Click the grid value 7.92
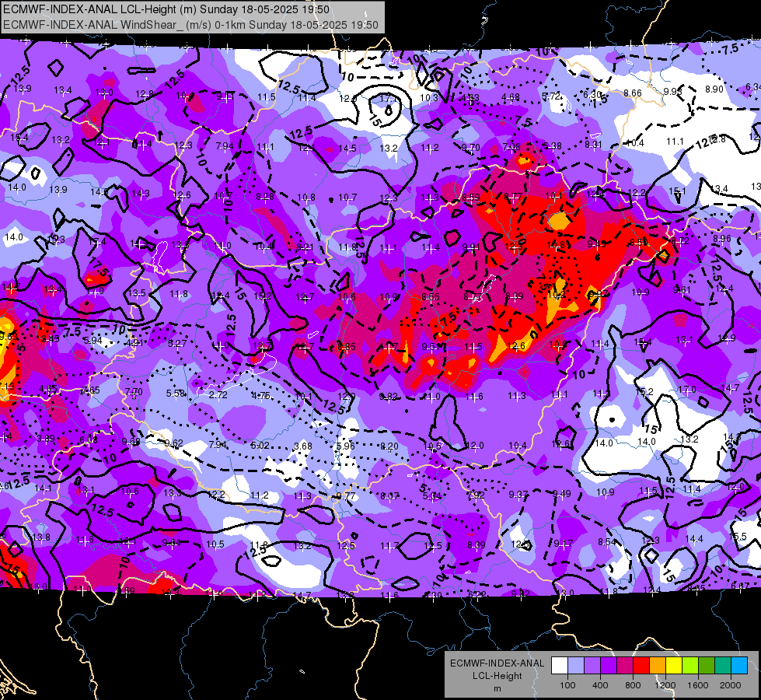This screenshot has height=700, width=761. (475, 495)
